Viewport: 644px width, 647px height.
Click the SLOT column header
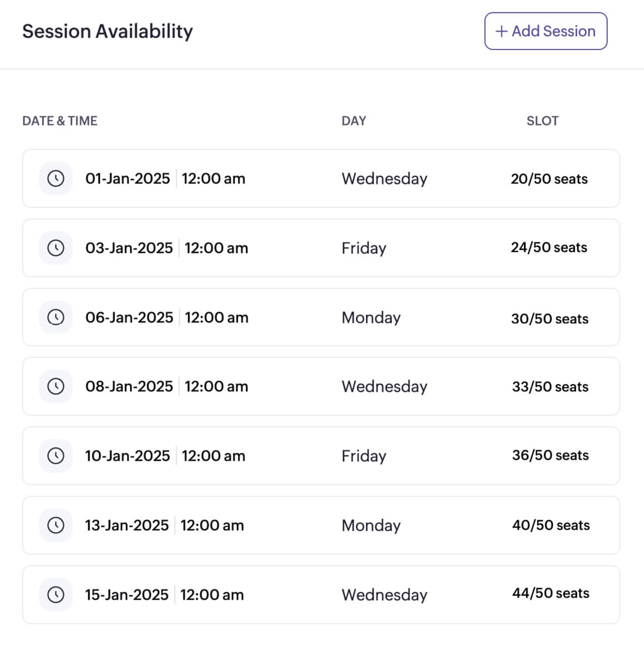coord(542,121)
